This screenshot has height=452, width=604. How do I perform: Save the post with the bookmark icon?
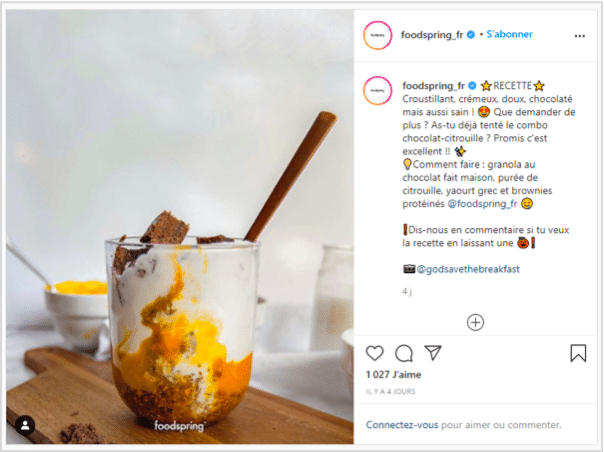[x=578, y=353]
